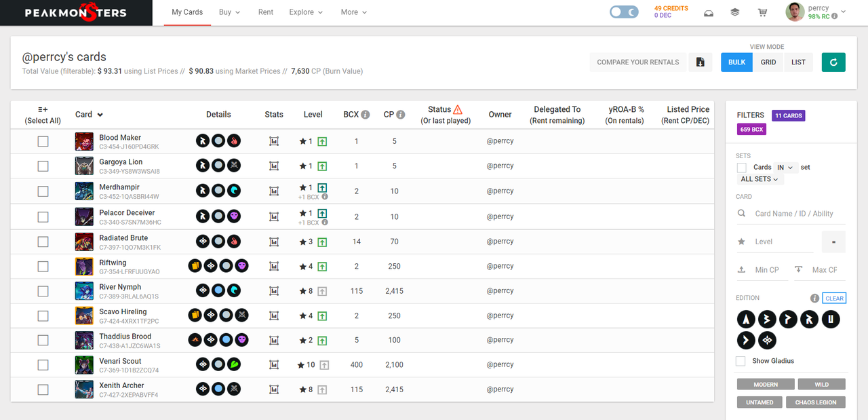The height and width of the screenshot is (420, 868).
Task: Filter by UNTAMED set
Action: tap(759, 402)
